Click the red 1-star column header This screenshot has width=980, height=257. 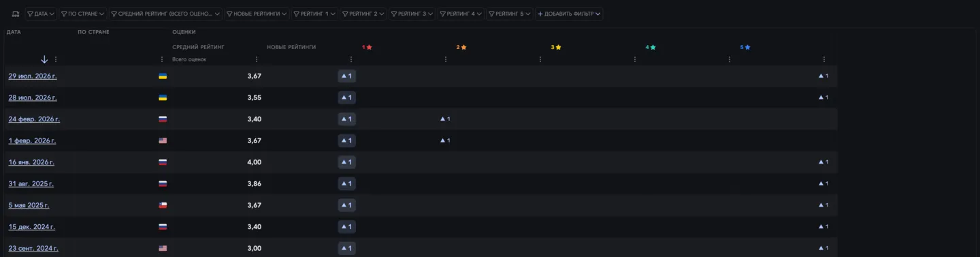[367, 47]
